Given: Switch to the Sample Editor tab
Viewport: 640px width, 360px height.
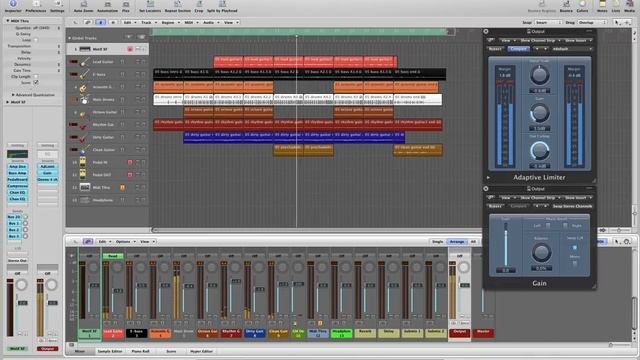Looking at the screenshot, I should 110,351.
